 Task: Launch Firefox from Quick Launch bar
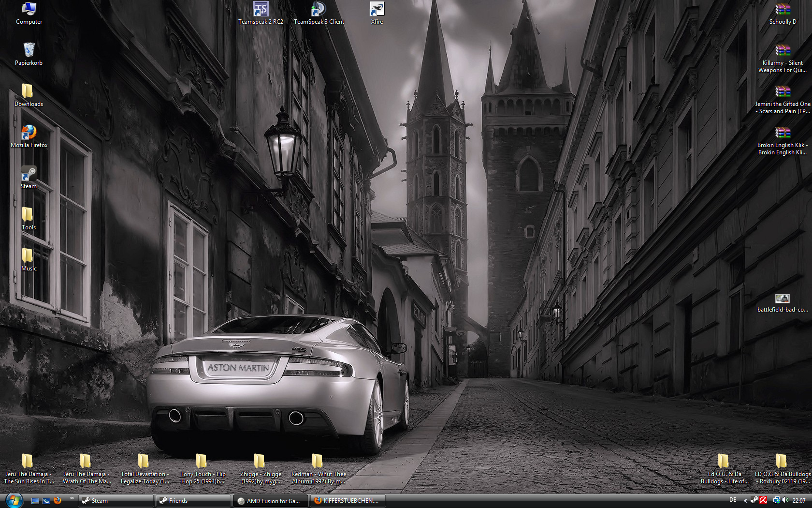58,500
